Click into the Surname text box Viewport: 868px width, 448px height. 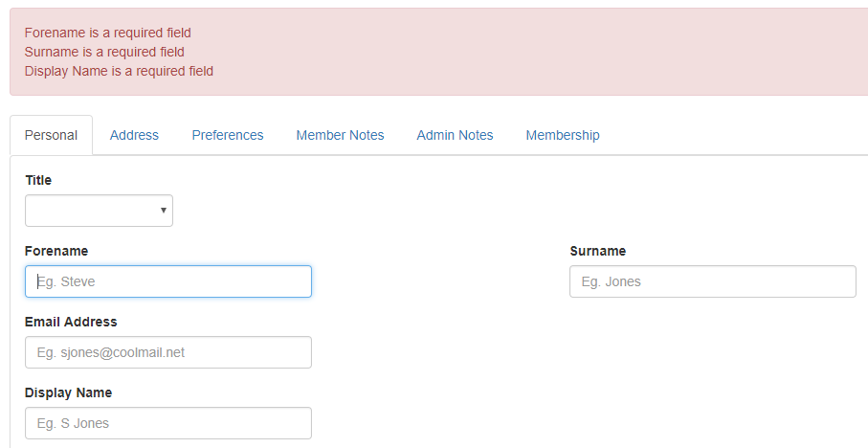click(x=713, y=281)
